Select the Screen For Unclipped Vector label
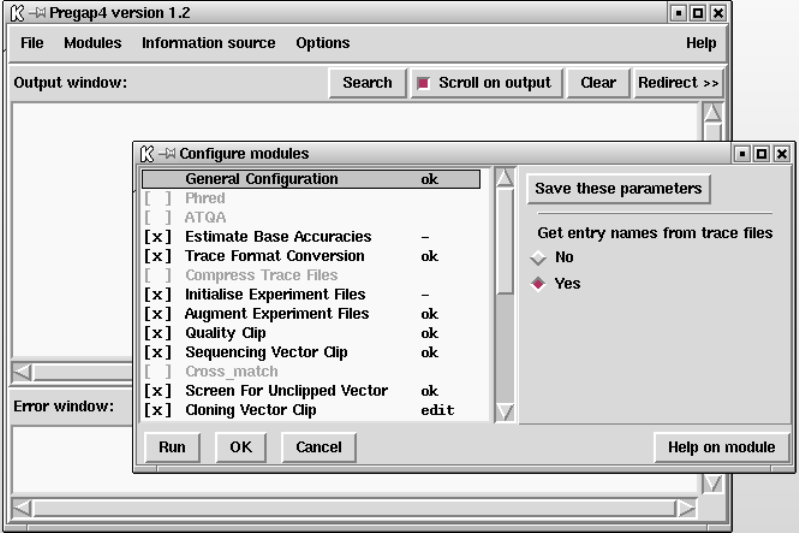Viewport: 799px width, 533px height. [x=286, y=391]
